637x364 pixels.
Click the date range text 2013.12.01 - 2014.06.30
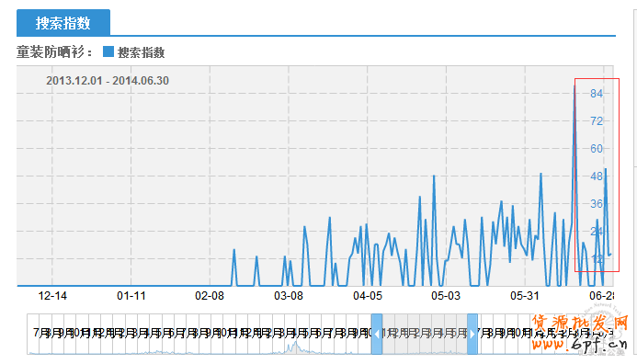pos(108,81)
